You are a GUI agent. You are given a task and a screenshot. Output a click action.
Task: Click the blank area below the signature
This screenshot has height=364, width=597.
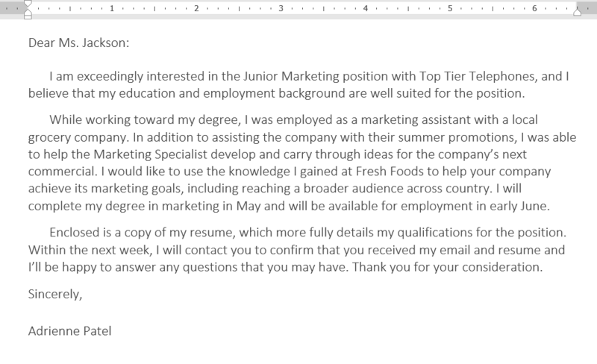(298, 352)
